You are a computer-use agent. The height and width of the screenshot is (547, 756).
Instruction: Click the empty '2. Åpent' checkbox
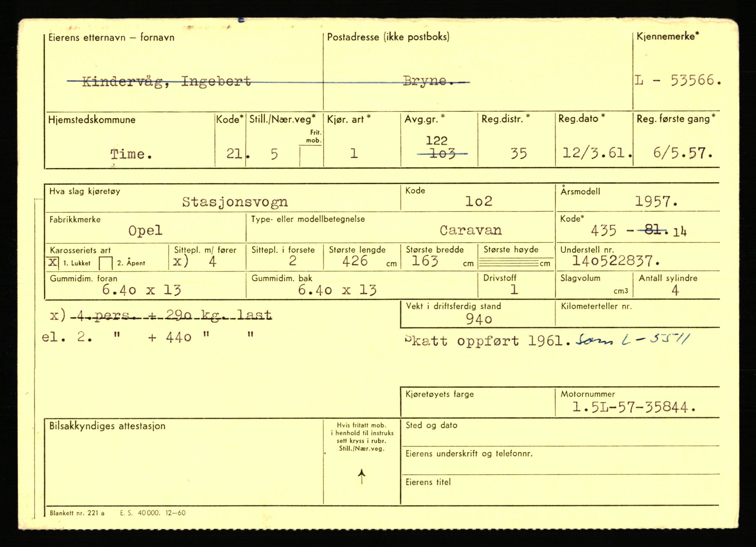106,264
